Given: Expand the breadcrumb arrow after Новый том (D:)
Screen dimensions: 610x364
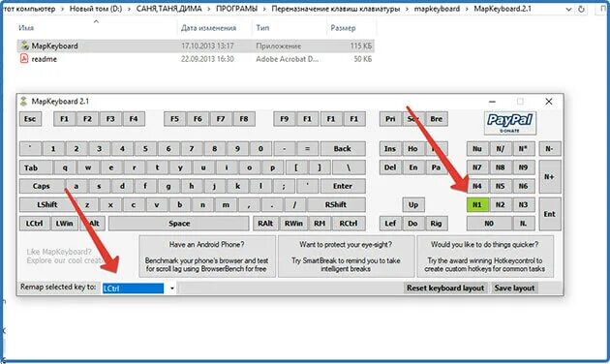Looking at the screenshot, I should coord(129,9).
